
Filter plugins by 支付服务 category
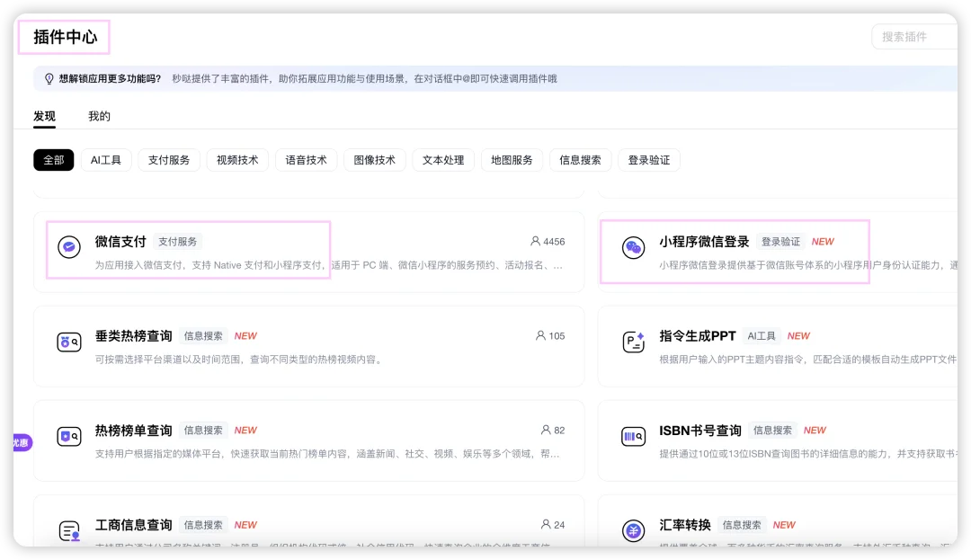[x=168, y=160]
